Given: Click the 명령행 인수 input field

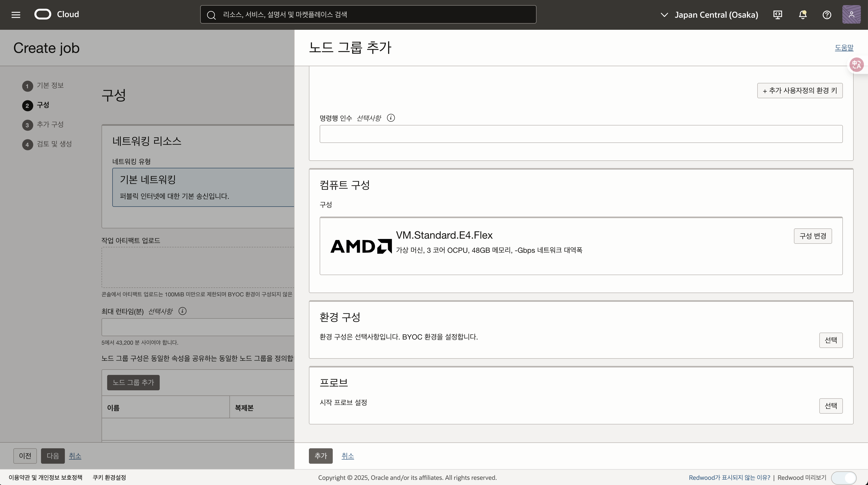Looking at the screenshot, I should [581, 134].
